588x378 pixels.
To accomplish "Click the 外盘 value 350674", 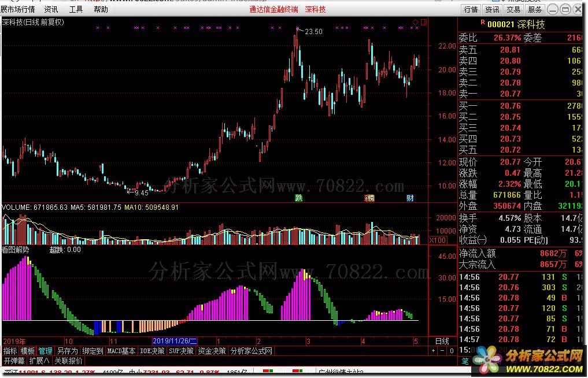I will (506, 206).
